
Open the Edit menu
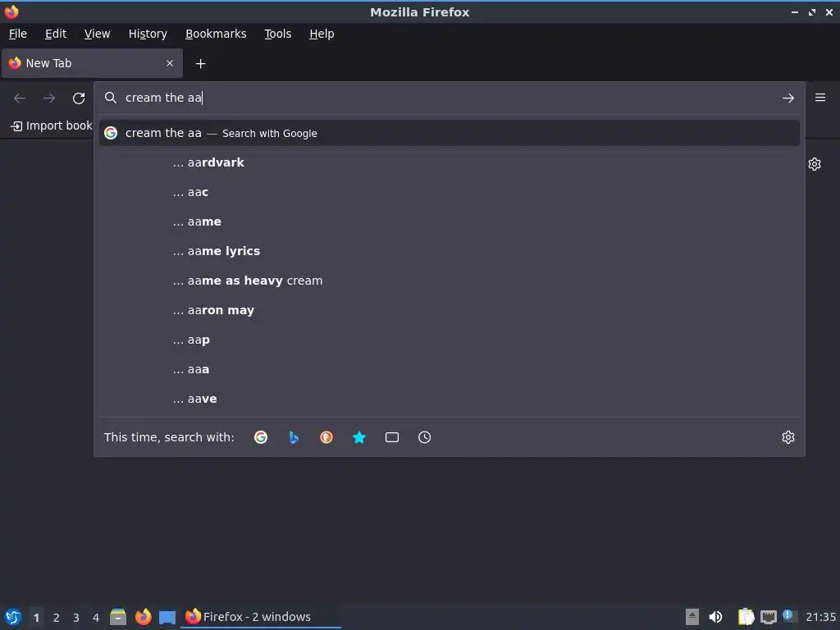point(56,34)
